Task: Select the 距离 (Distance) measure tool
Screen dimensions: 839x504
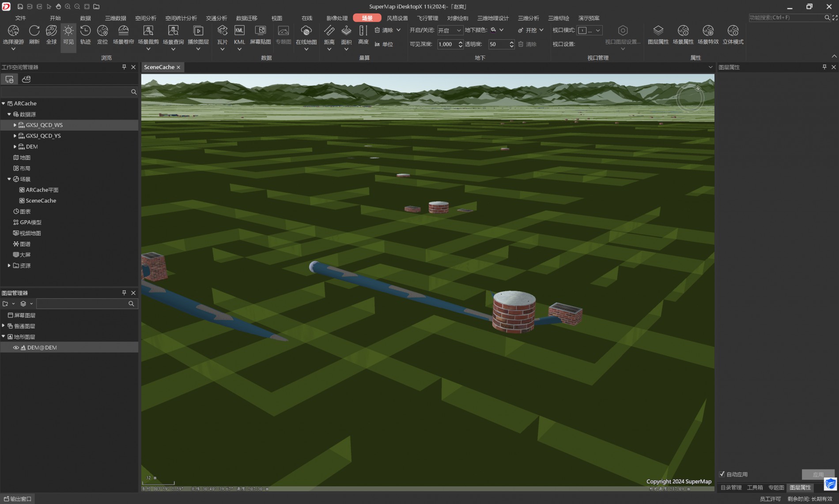Action: coord(329,34)
